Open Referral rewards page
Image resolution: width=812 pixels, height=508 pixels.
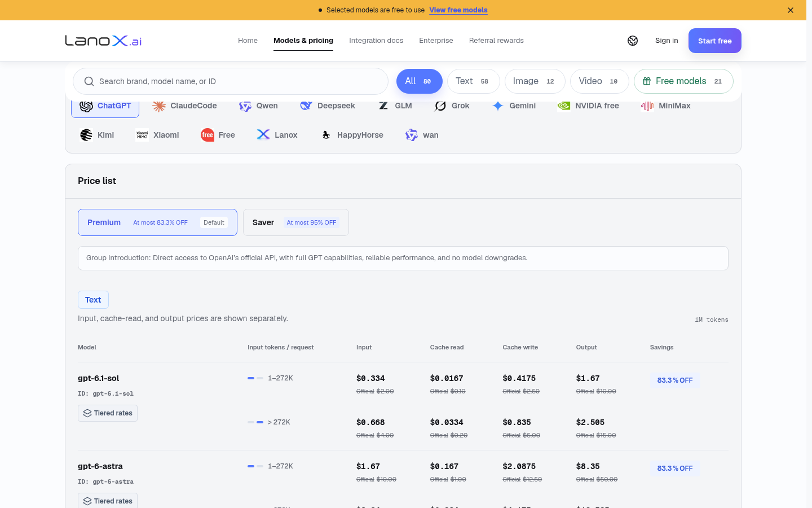[496, 41]
